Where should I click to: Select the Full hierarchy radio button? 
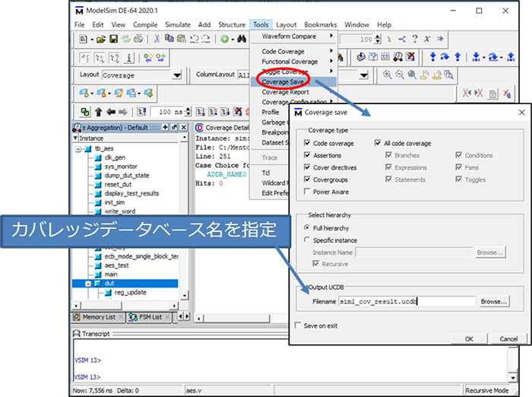307,227
